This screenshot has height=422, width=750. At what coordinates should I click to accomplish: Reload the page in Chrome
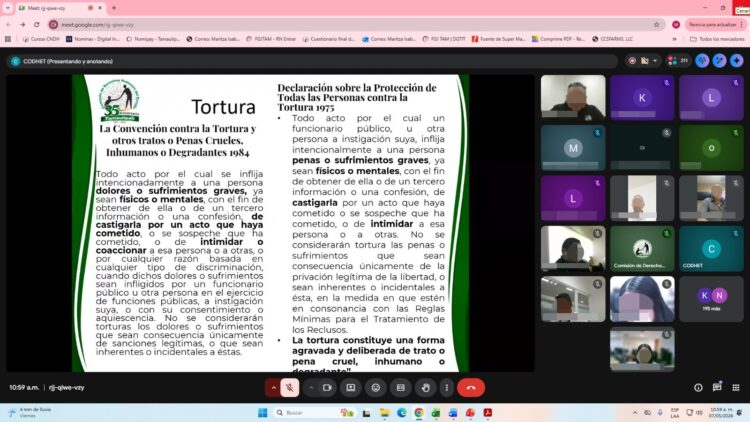37,24
